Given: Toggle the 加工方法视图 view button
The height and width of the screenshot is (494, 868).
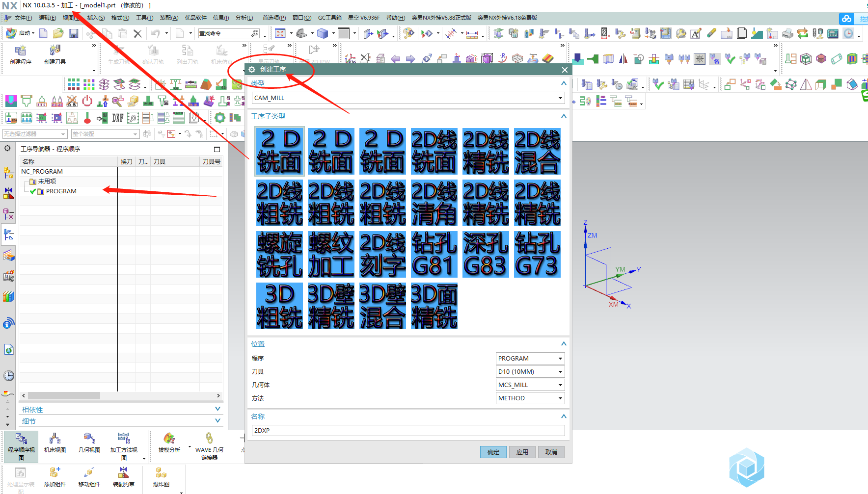Looking at the screenshot, I should [x=124, y=446].
